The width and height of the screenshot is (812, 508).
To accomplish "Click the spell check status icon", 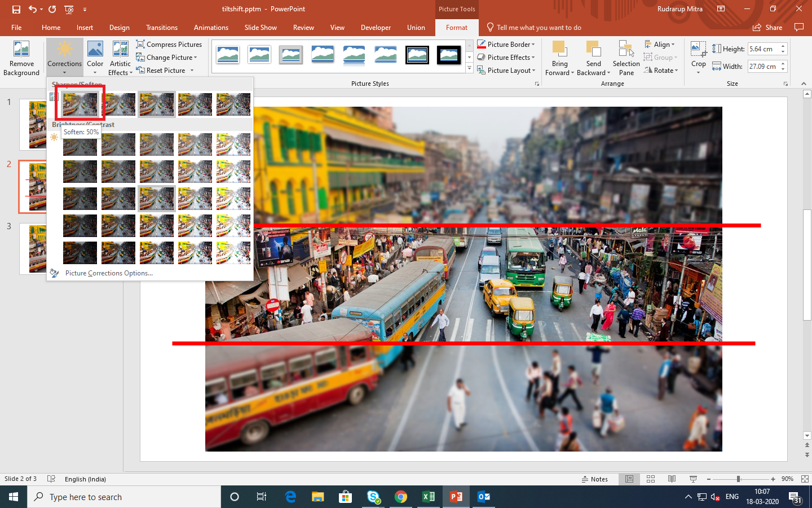I will tap(51, 479).
